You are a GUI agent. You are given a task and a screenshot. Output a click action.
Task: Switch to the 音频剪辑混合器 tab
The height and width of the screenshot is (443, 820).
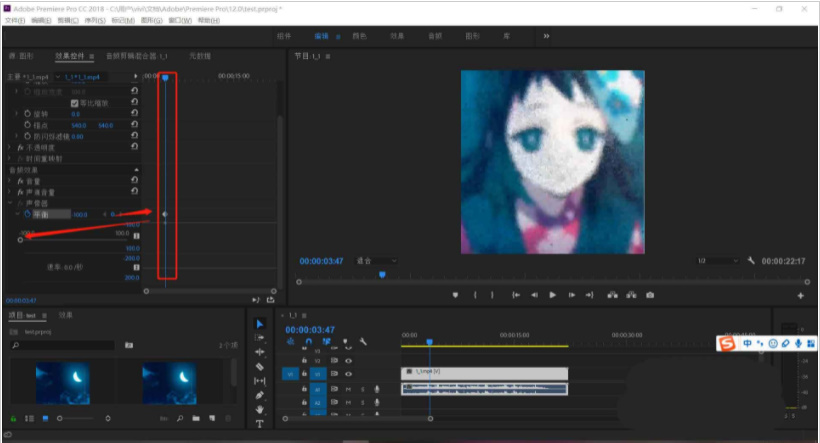[x=137, y=57]
